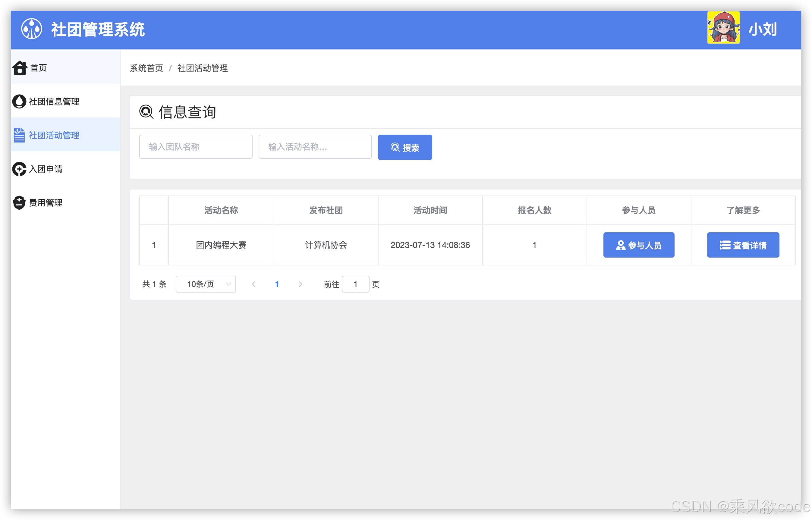
Task: Click the 搜索 search button
Action: click(x=405, y=147)
